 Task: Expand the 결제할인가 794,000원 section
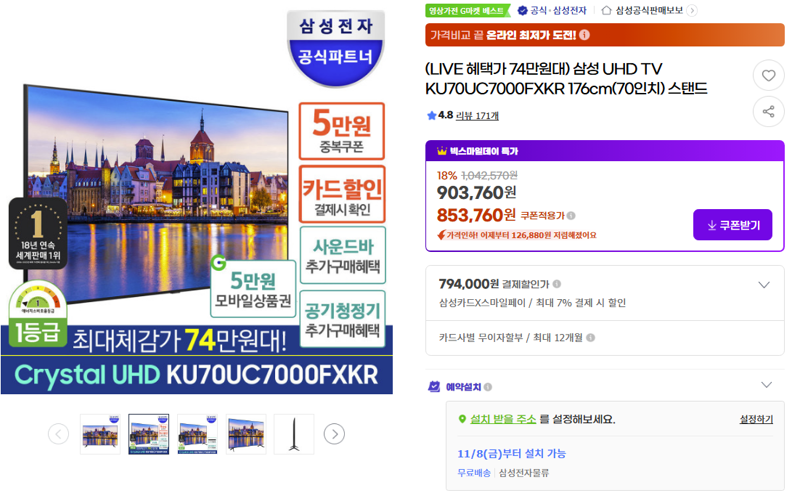click(763, 285)
